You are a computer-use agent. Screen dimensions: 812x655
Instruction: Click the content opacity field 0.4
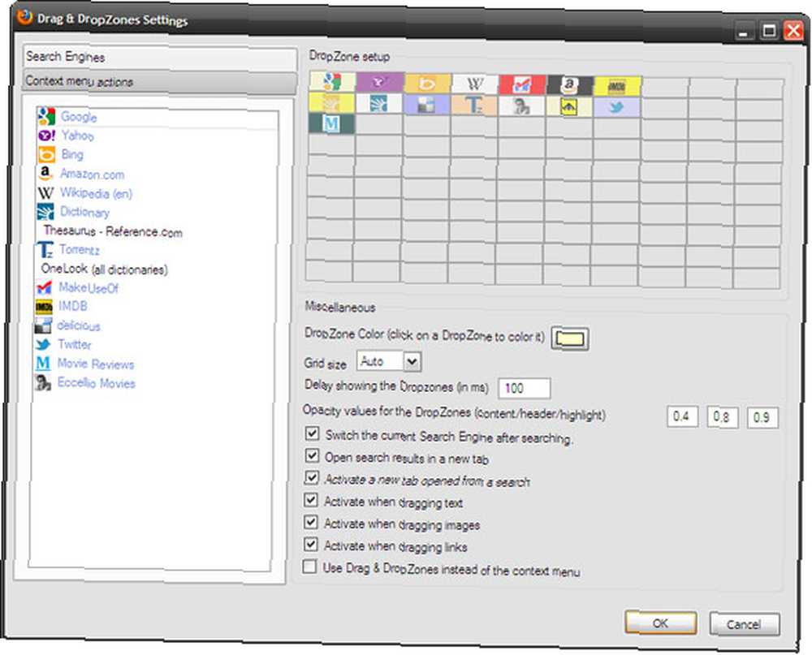point(682,416)
